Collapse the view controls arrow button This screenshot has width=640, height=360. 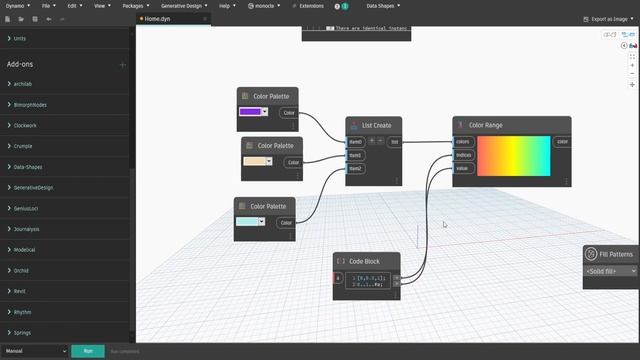[x=624, y=46]
